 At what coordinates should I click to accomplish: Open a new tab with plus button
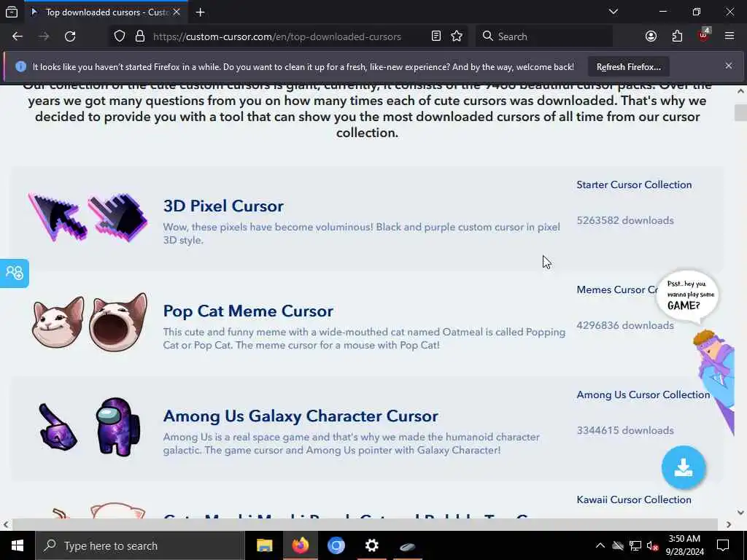tap(200, 12)
